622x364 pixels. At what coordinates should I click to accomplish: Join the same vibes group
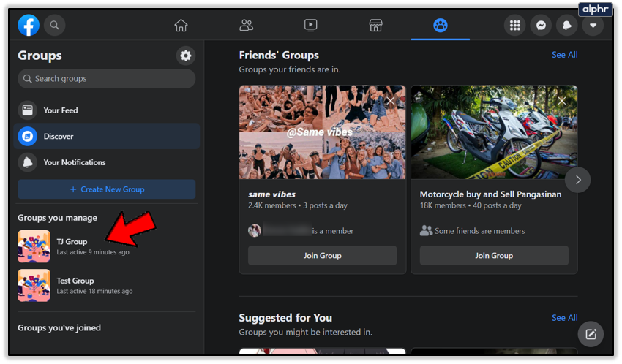click(322, 256)
